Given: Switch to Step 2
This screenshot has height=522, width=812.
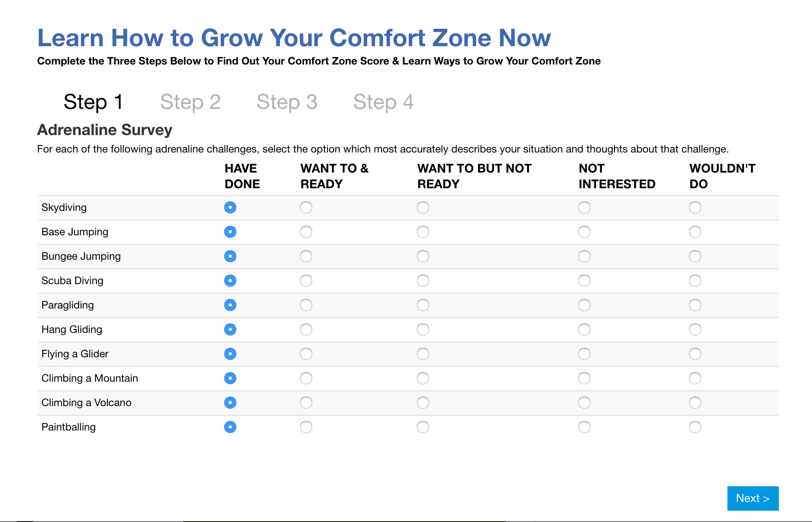Looking at the screenshot, I should (191, 102).
